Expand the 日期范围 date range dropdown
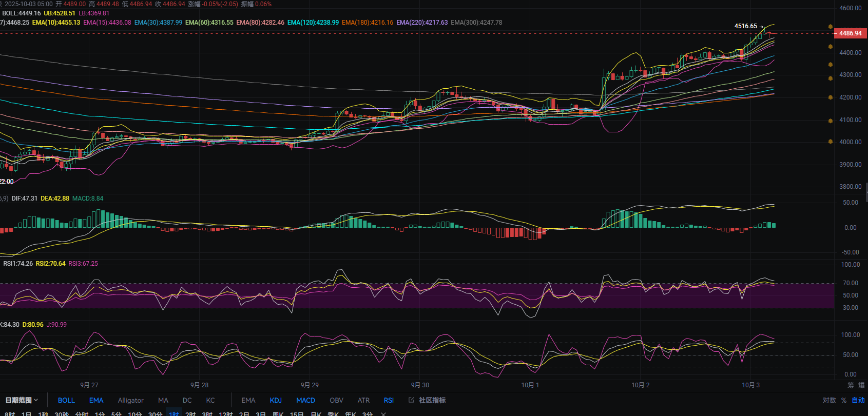The height and width of the screenshot is (416, 868). click(22, 400)
